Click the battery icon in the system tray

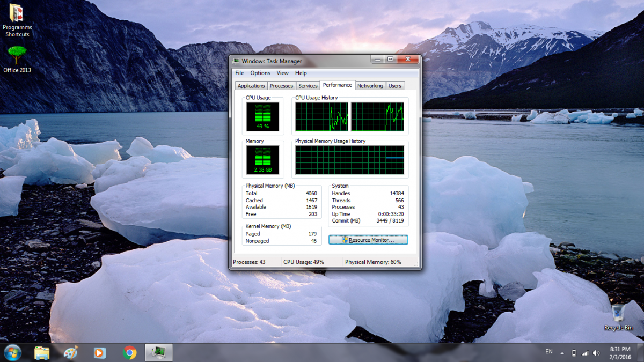point(574,353)
